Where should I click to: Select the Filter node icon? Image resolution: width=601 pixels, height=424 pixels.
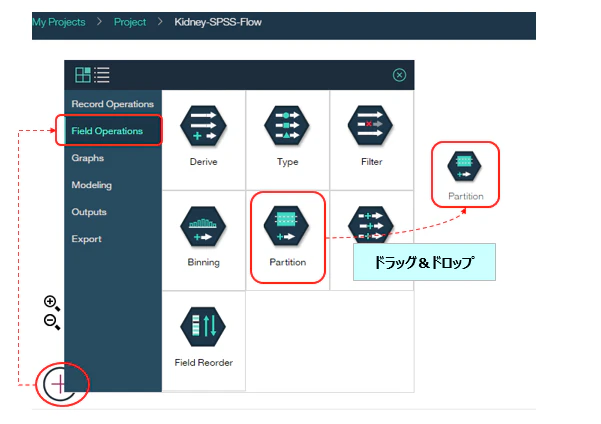(x=370, y=125)
